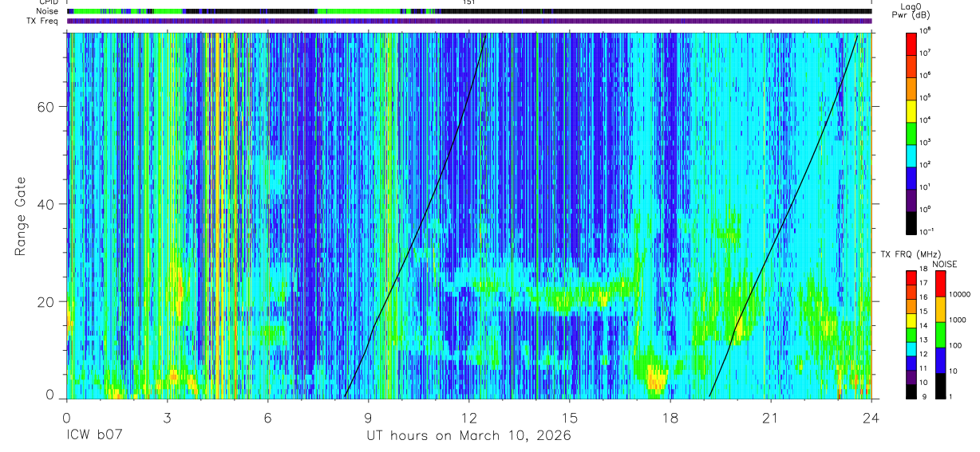
Task: Select the green segment of NOISE colorbar
Action: tap(939, 334)
